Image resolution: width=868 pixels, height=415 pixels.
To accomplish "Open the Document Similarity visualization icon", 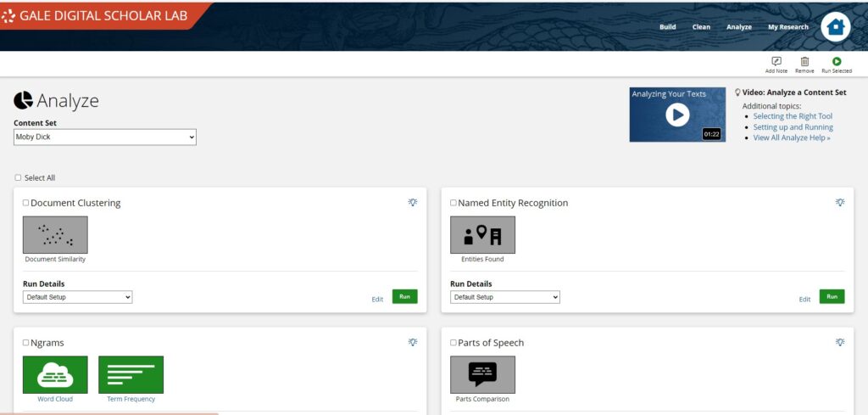I will point(55,235).
